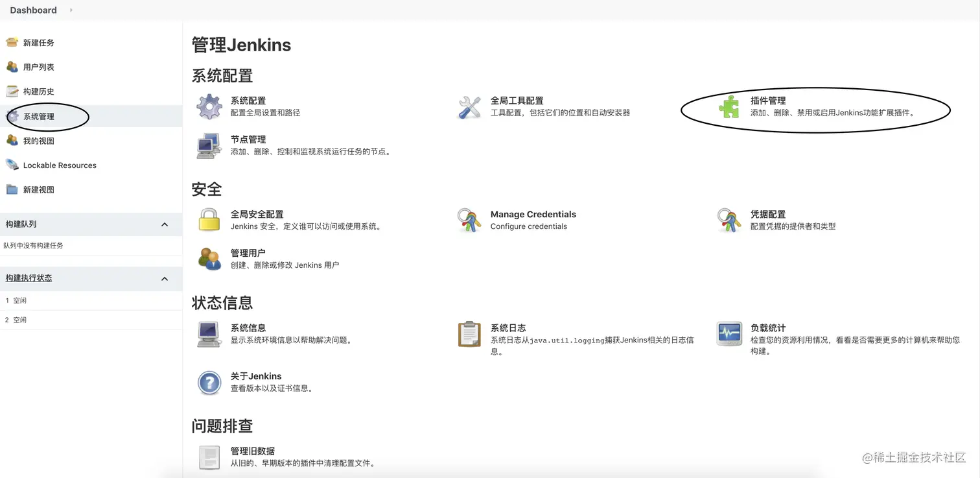980x478 pixels.
Task: Click the 新建视图 folder icon
Action: (x=12, y=189)
